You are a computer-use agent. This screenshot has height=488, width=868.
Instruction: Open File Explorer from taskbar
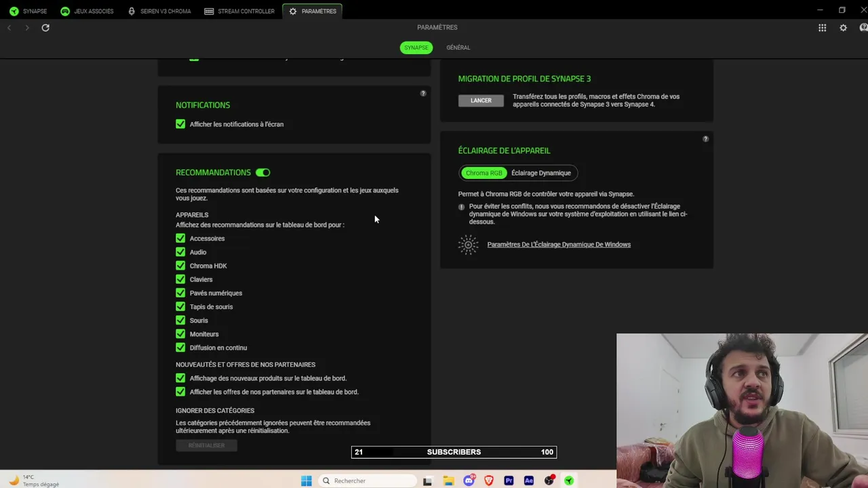(448, 481)
